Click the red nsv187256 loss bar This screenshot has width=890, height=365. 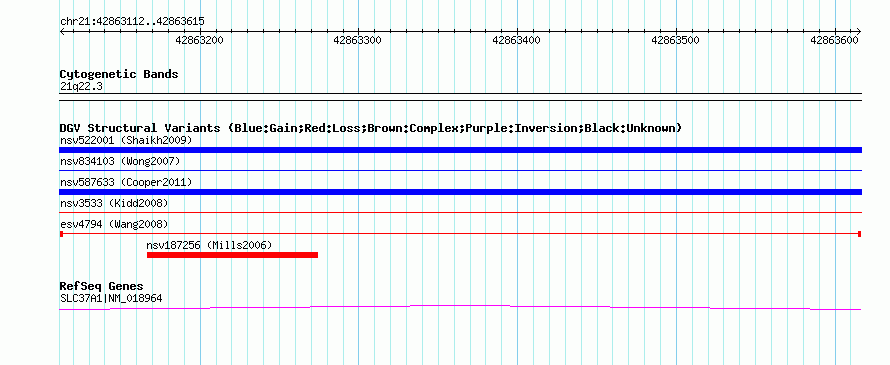click(232, 255)
